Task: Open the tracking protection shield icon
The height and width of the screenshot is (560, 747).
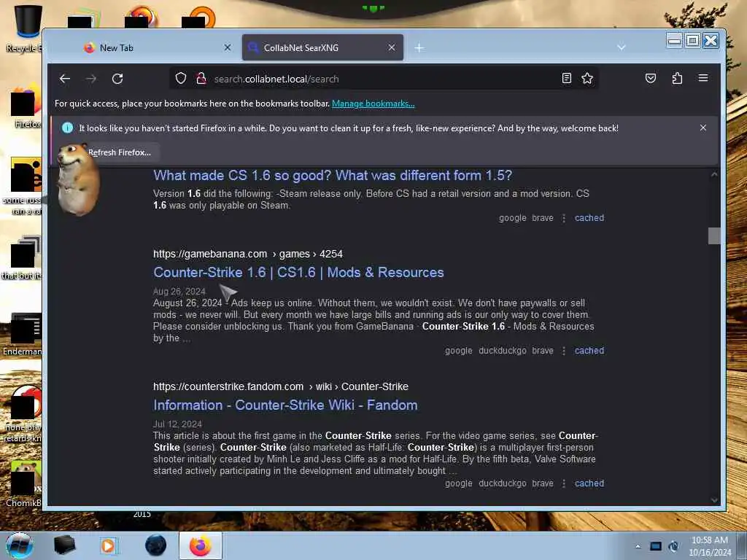Action: [181, 78]
